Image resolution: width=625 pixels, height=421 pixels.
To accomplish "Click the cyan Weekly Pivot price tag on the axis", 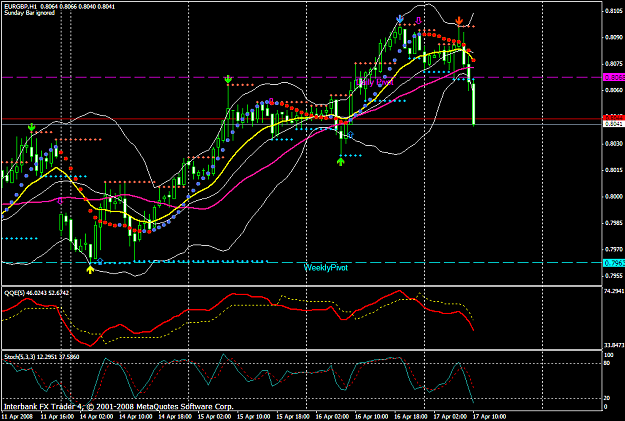I will click(x=614, y=263).
